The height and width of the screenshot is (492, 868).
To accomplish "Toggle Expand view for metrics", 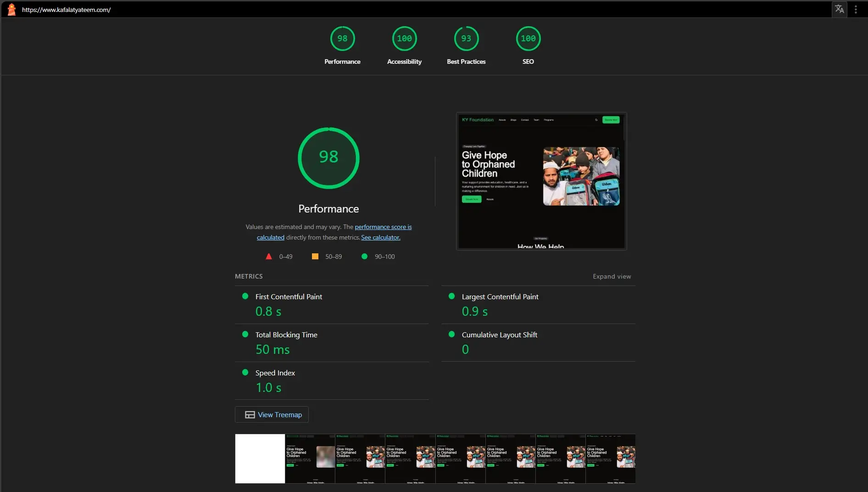I will (612, 276).
